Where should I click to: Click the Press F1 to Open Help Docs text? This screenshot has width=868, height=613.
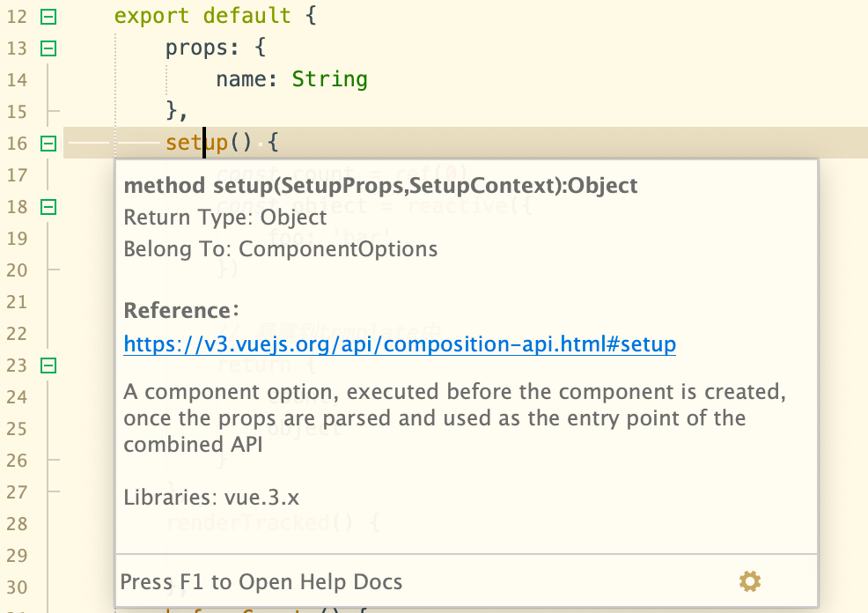(261, 582)
